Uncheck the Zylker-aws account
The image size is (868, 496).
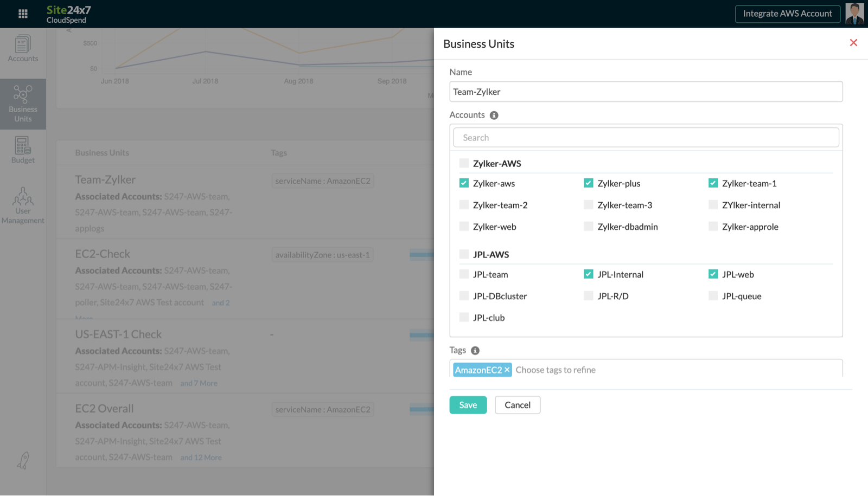click(464, 183)
